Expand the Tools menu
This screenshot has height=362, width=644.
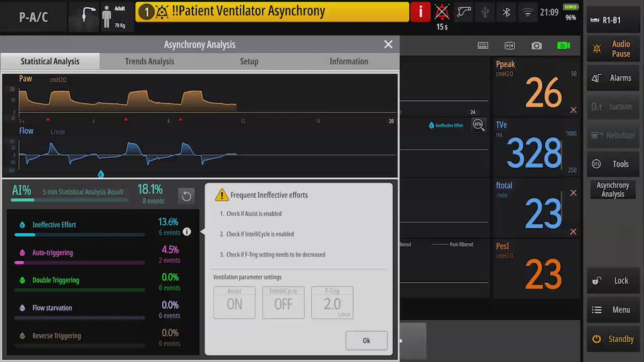click(613, 164)
